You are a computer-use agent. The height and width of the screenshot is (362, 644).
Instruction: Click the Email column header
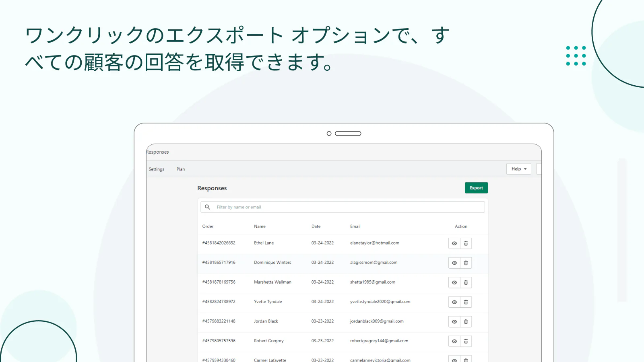[x=355, y=226]
